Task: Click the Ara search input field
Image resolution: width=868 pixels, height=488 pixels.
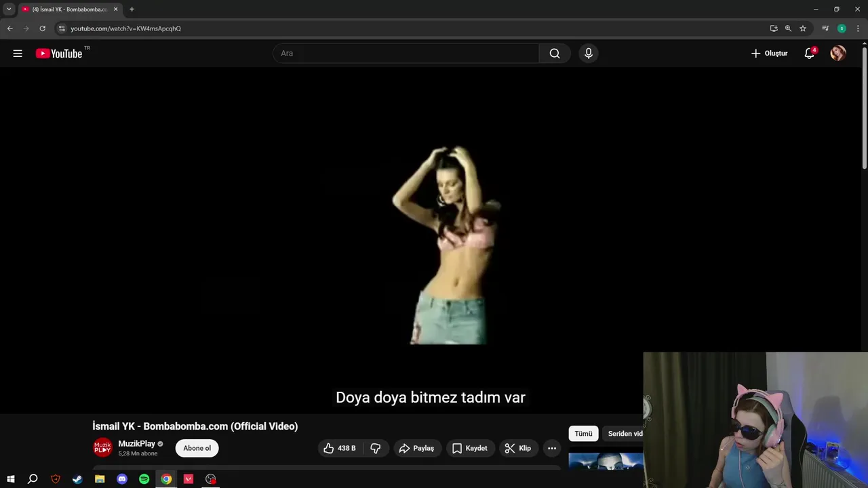Action: click(406, 54)
